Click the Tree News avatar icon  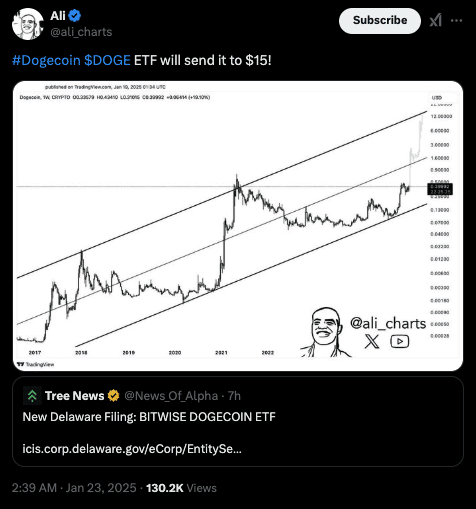click(32, 396)
